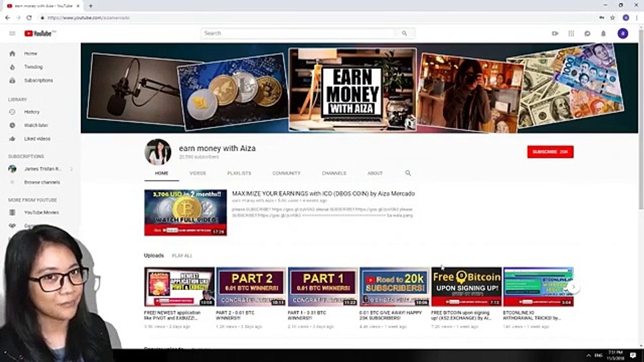This screenshot has width=644, height=362.
Task: Switch to the HOME channel tab
Action: (162, 173)
